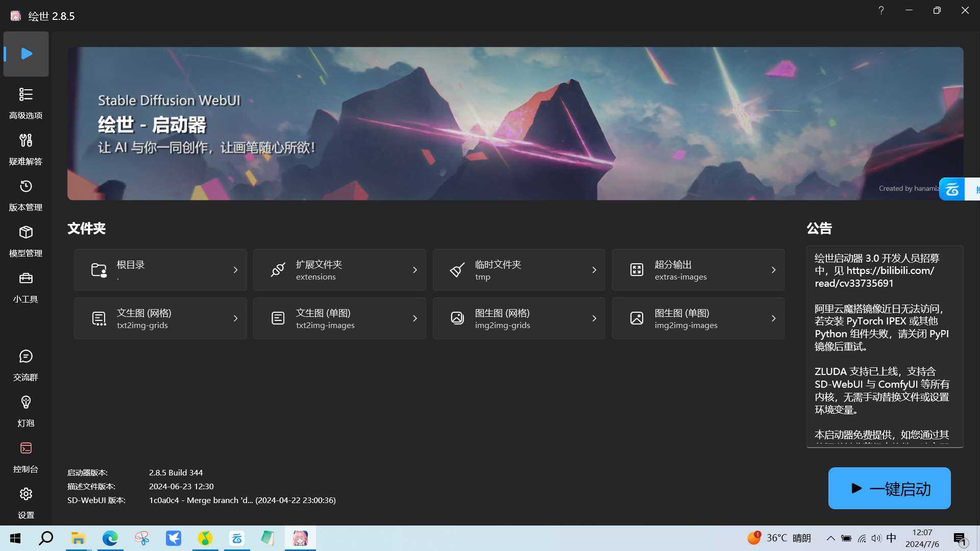Open 图生图 (网格) folder card
This screenshot has height=551, width=980.
[519, 318]
